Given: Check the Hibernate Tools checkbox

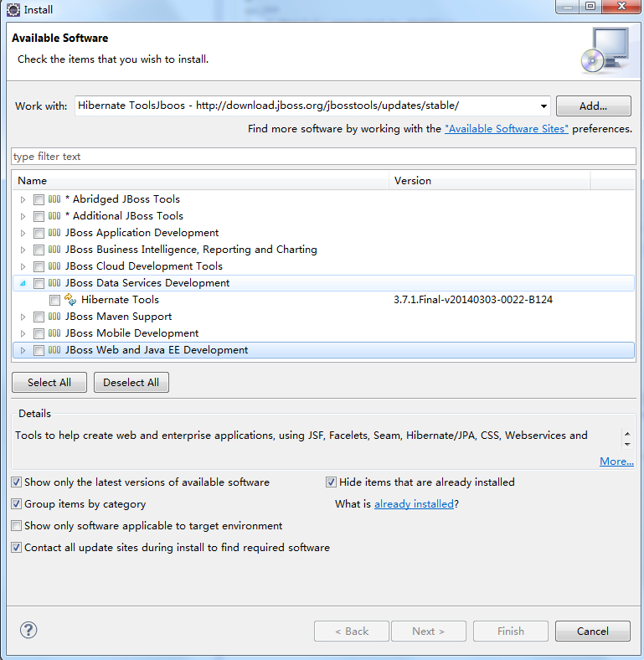Looking at the screenshot, I should pos(54,300).
